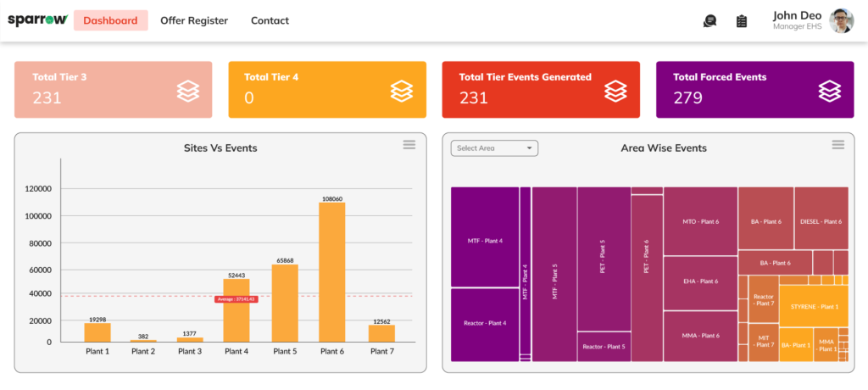Click the STYRENE - Plant 1 treemap block
Image resolution: width=868 pixels, height=390 pixels.
tap(813, 306)
